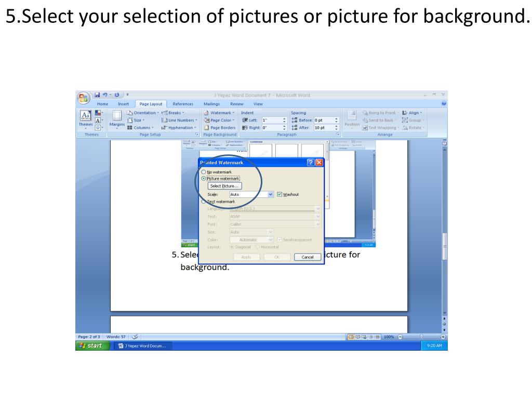Screen dimensions: 532x399
Task: Toggle the Washout checkbox
Action: (x=280, y=194)
